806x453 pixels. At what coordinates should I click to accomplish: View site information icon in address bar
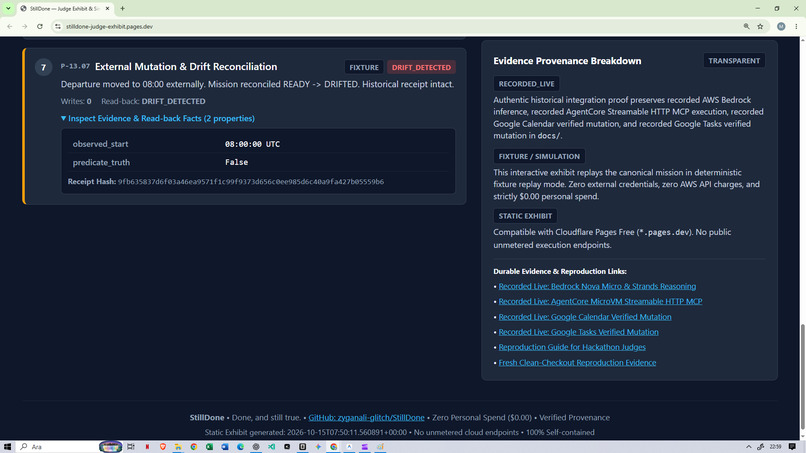point(58,26)
